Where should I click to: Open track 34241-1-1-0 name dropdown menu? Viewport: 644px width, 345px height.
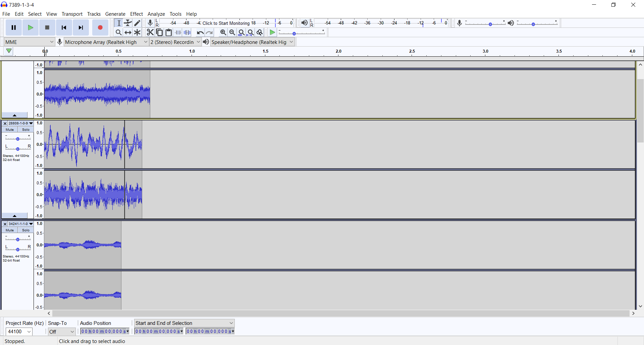(21, 224)
